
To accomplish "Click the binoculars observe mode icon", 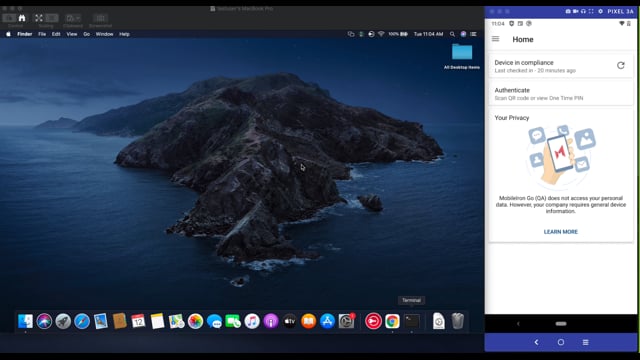I will (x=22, y=18).
